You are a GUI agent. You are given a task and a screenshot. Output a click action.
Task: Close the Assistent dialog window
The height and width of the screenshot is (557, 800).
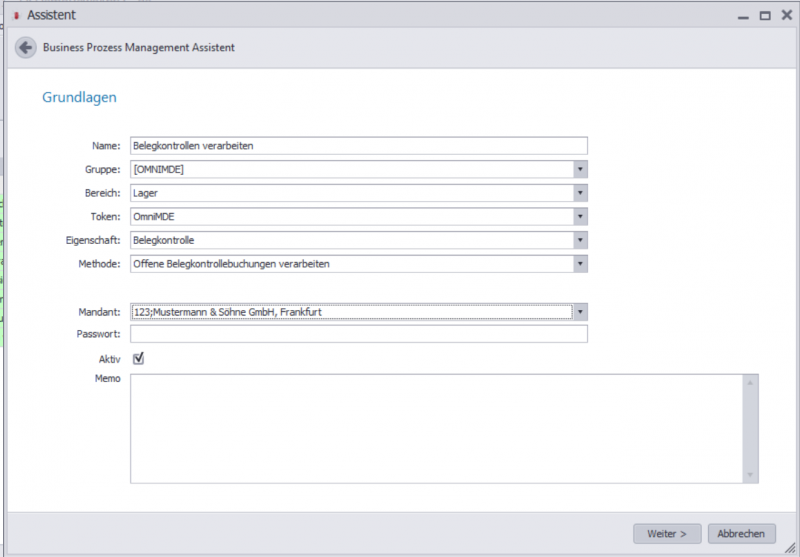click(x=785, y=16)
